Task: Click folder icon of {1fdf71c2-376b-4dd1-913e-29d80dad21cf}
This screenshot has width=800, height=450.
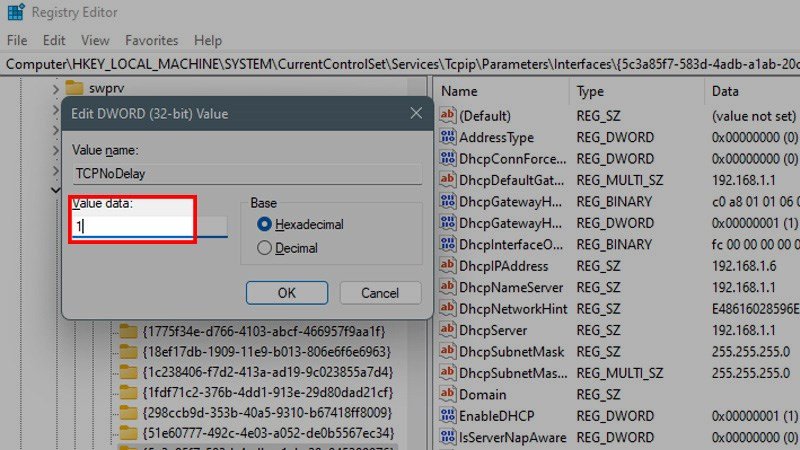Action: 128,393
